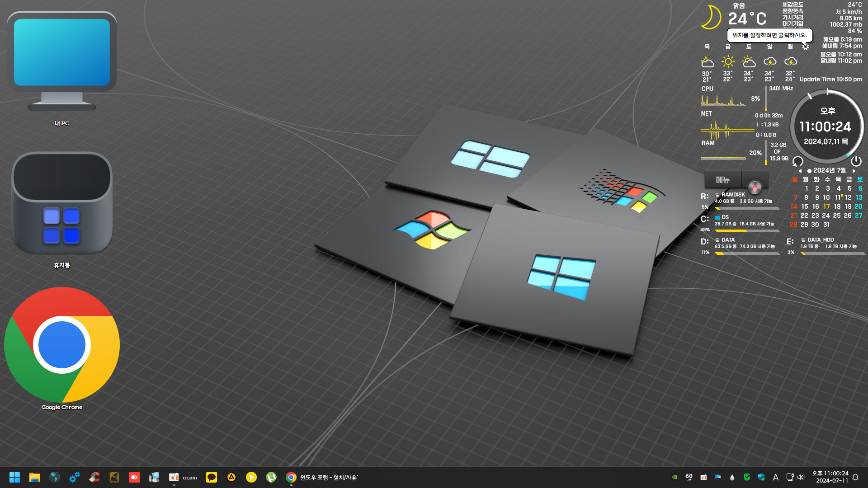
Task: Toggle the A input language indicator
Action: (776, 477)
